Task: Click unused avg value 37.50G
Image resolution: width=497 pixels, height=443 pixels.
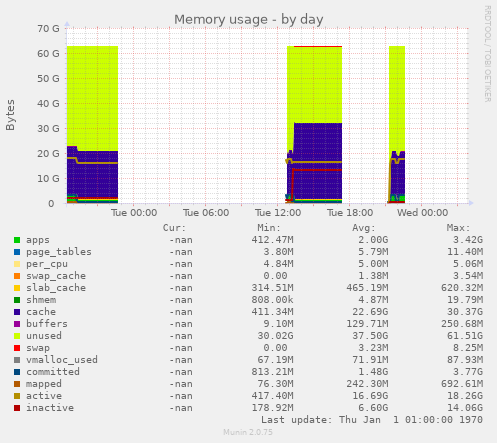Action: [x=370, y=336]
